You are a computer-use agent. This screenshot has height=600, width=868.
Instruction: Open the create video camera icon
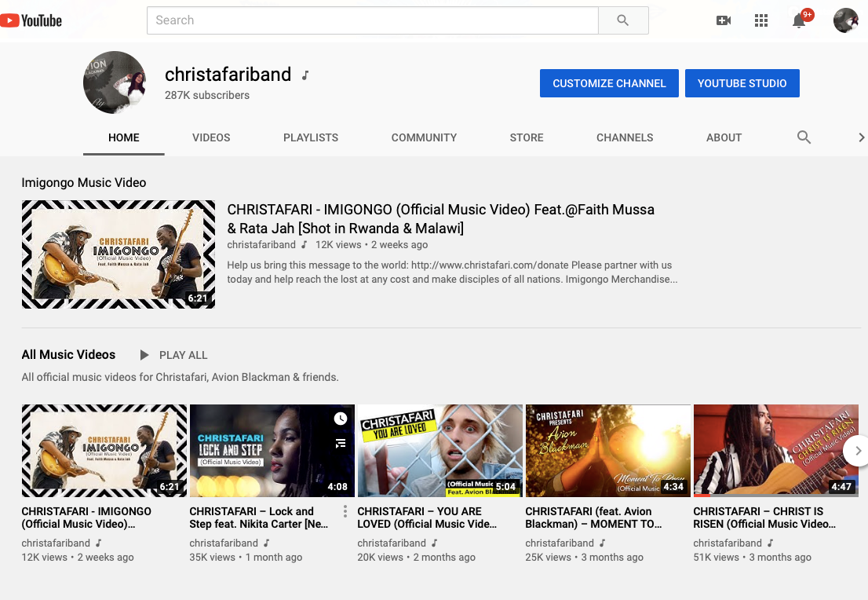723,20
